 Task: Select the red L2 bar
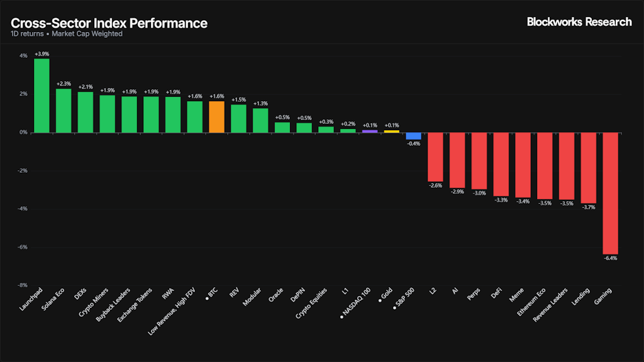(435, 156)
